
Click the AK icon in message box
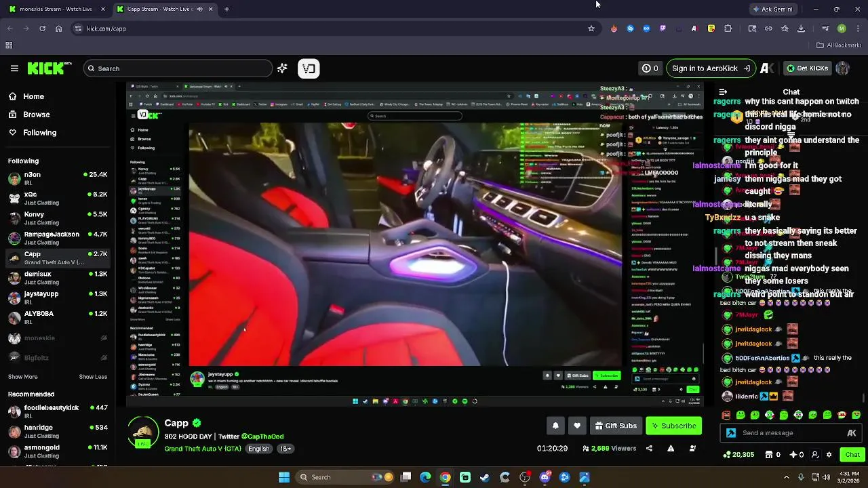pos(852,433)
